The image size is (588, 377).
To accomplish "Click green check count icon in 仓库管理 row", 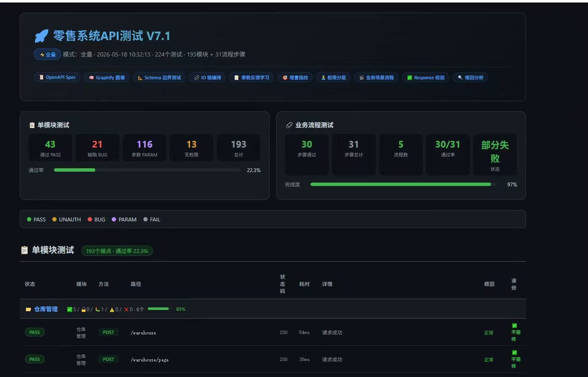I will [70, 310].
